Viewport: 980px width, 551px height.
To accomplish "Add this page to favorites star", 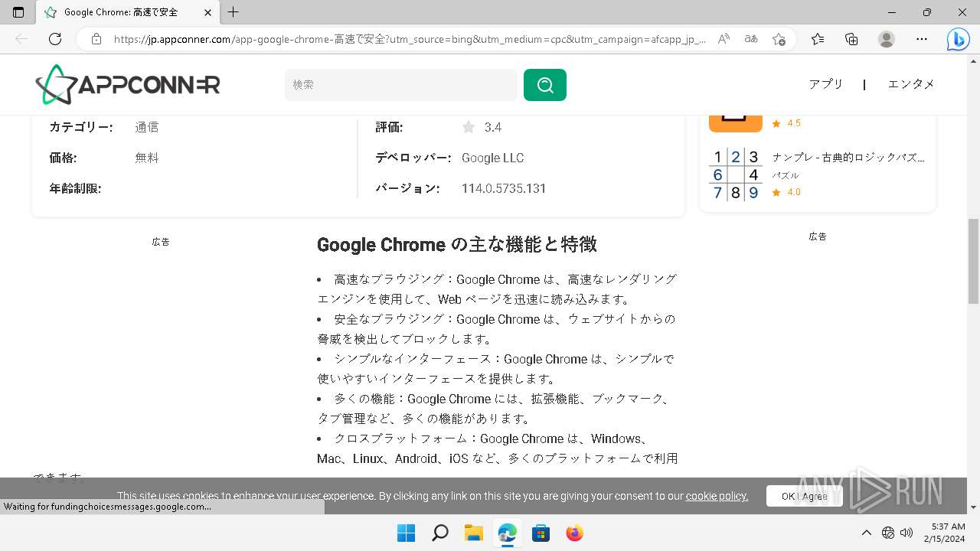I will (779, 39).
